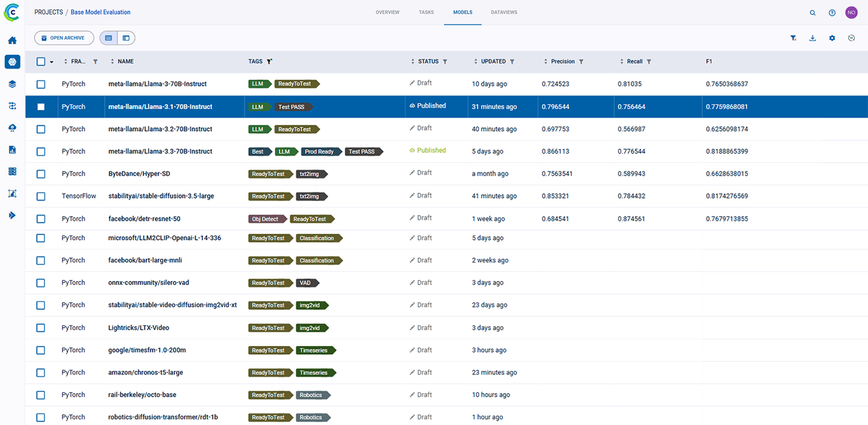This screenshot has height=425, width=868.
Task: Click the search magnifier icon
Action: coord(812,13)
